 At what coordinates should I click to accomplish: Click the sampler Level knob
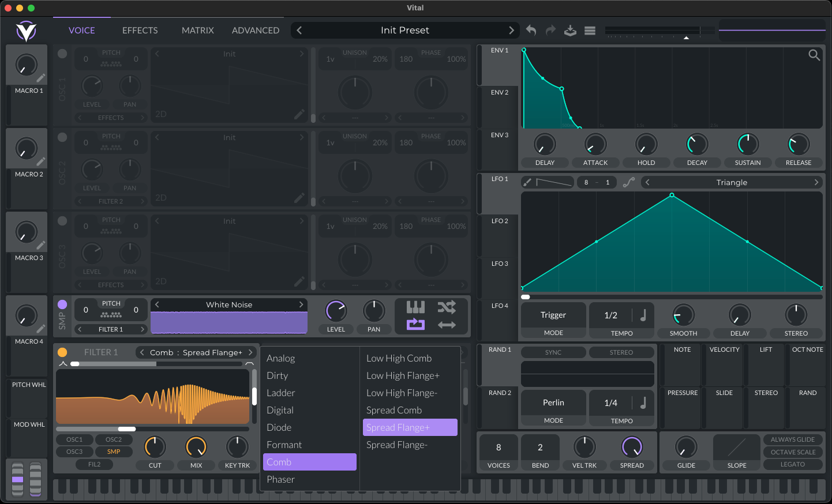336,311
